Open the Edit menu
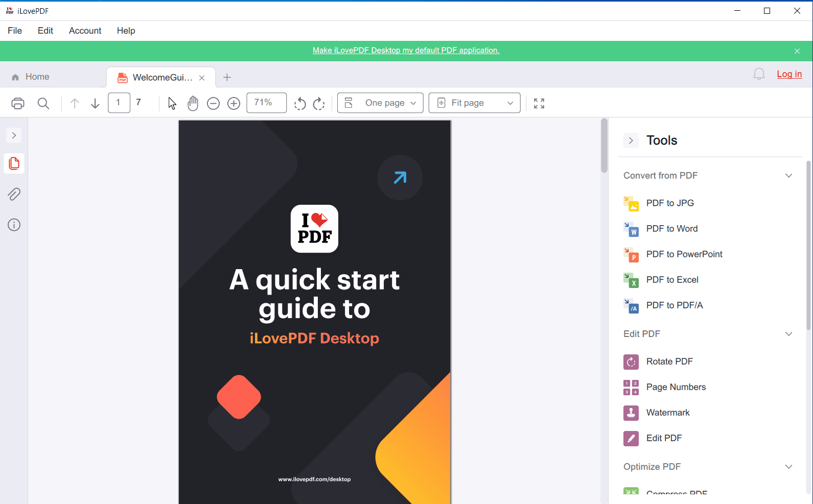Screen dimensions: 813x504 click(x=45, y=31)
